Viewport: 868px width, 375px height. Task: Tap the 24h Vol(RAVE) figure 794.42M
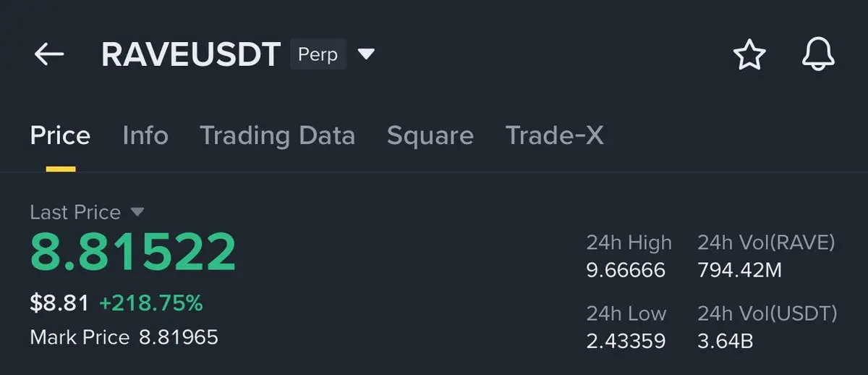click(x=739, y=271)
